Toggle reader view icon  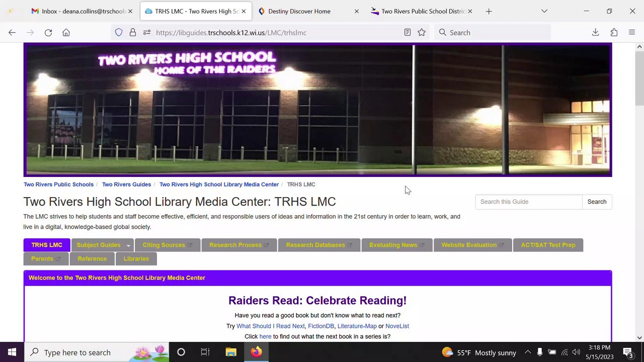pos(408,33)
